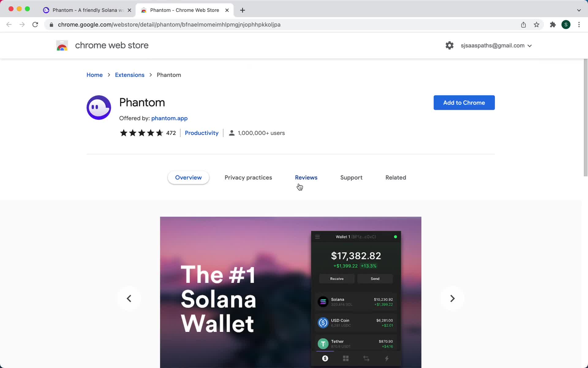Click the Extensions breadcrumb item
The width and height of the screenshot is (588, 368).
coord(130,75)
